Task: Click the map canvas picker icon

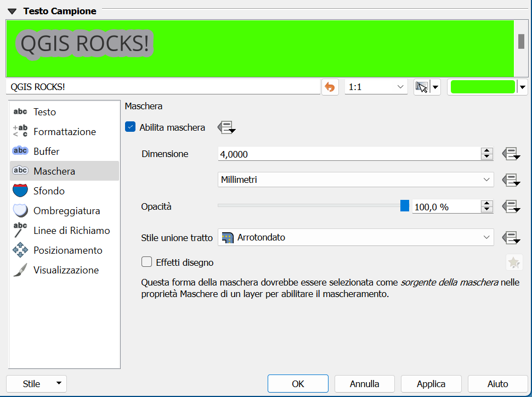Action: pos(421,87)
